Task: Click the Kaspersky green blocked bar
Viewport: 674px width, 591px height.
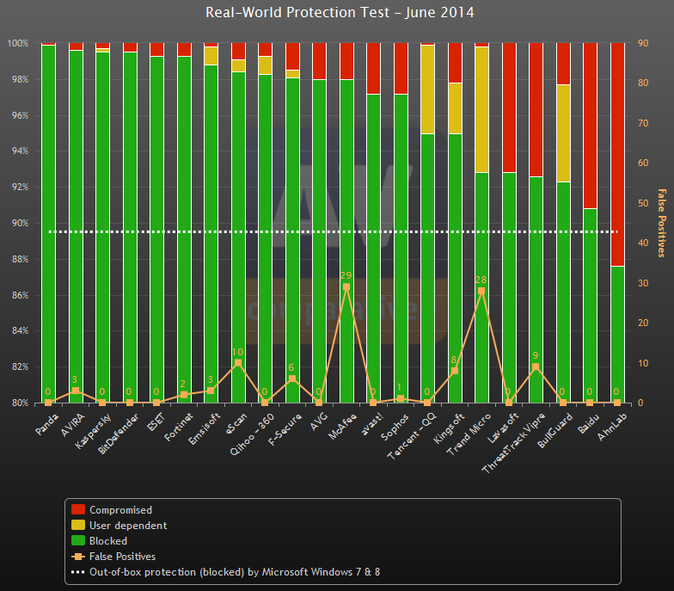Action: point(103,227)
